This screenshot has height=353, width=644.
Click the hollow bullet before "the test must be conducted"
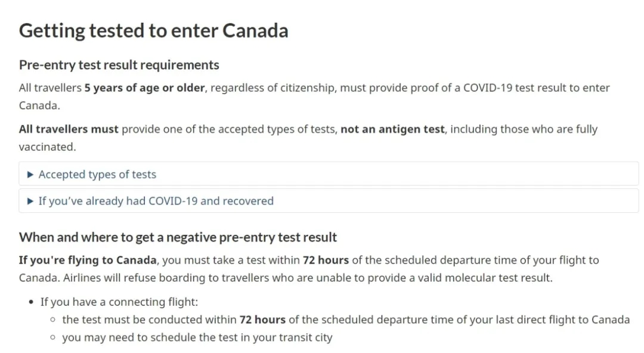54,320
